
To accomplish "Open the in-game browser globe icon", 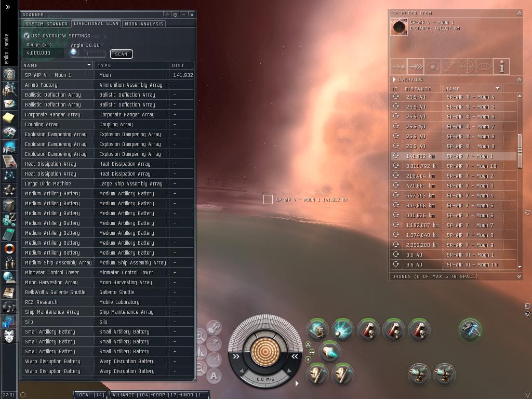I will click(9, 277).
